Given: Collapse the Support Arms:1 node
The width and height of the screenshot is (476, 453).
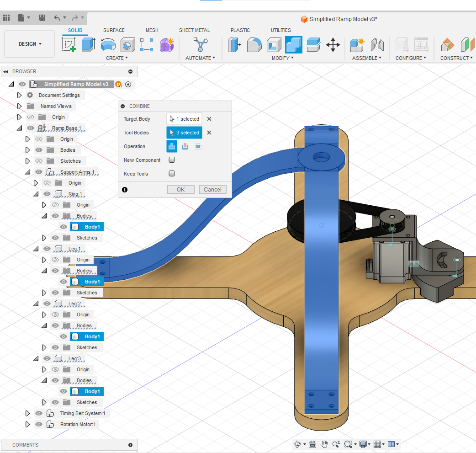Looking at the screenshot, I should 27,172.
